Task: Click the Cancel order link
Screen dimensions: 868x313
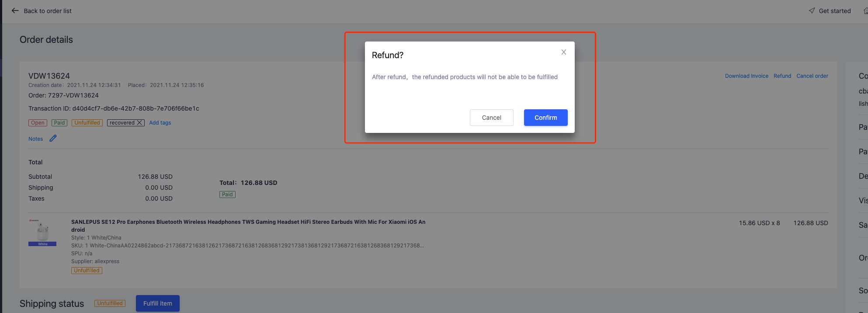Action: click(812, 76)
